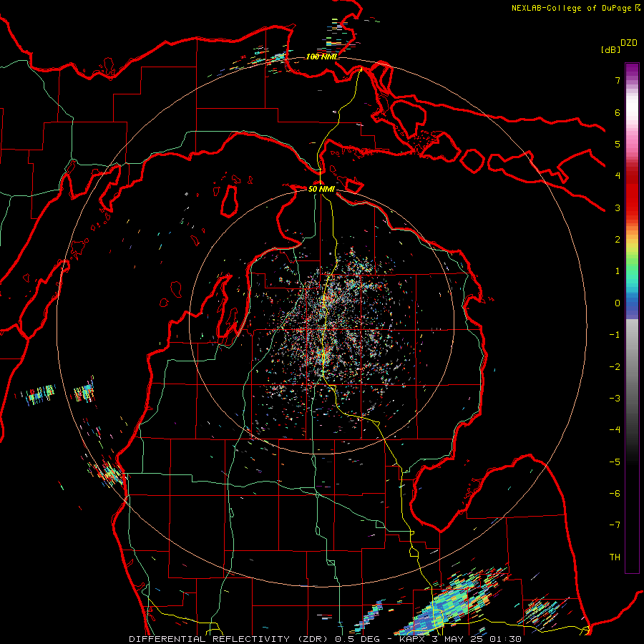Click the -3 value on the color scale
Image resolution: width=644 pixels, height=644 pixels.
pos(615,399)
